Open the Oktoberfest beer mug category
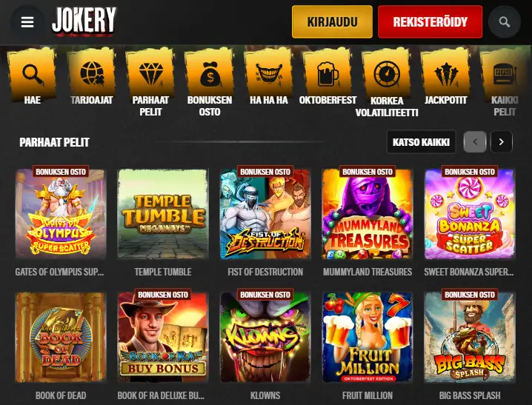 327,74
